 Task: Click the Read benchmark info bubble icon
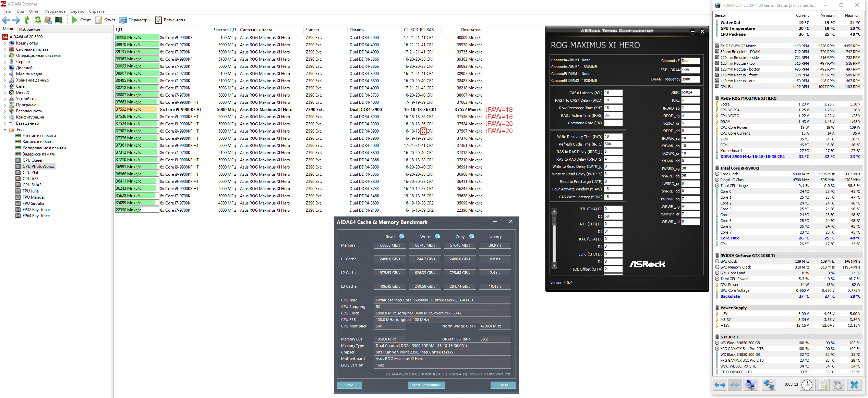(402, 236)
